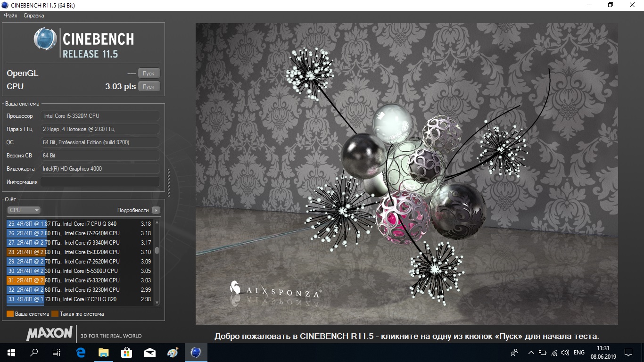644x362 pixels.
Task: Close the Cinebench window
Action: click(633, 5)
